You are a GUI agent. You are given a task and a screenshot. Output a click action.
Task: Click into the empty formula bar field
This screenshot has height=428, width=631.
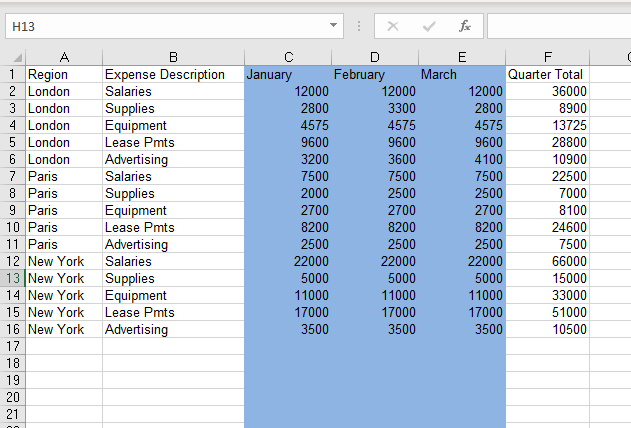pos(558,26)
